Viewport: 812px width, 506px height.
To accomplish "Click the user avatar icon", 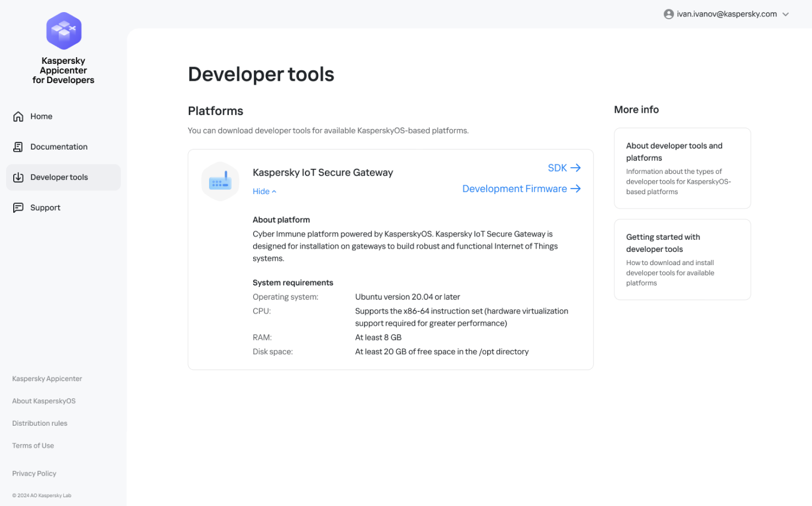I will 668,14.
